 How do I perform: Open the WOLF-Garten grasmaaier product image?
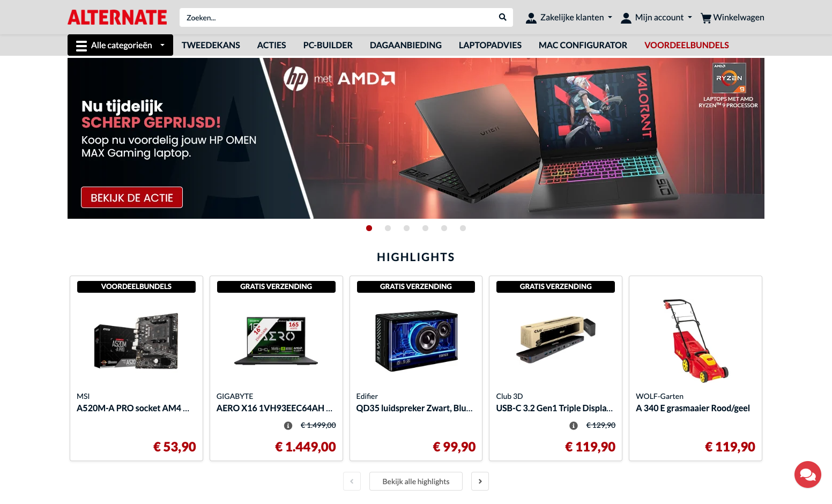tap(695, 340)
